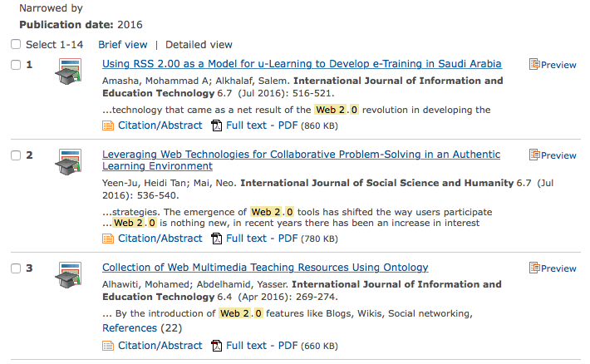Check the Select 1-14 checkbox
The height and width of the screenshot is (364, 590).
tap(16, 45)
